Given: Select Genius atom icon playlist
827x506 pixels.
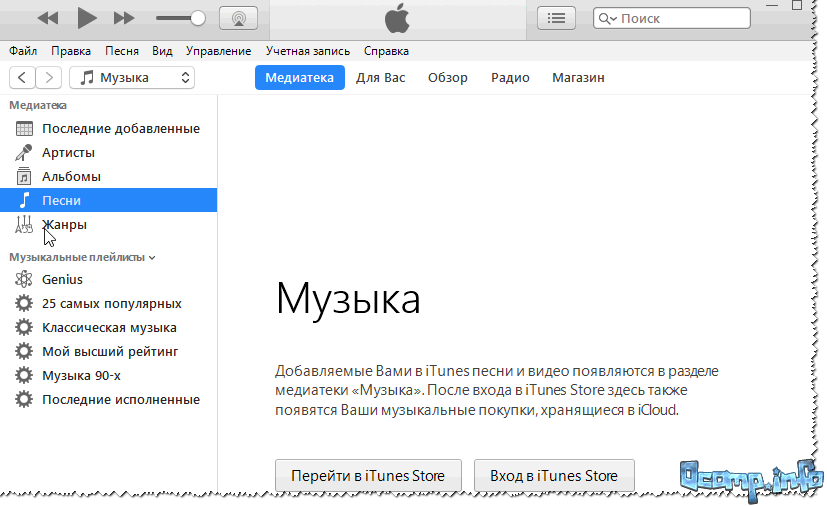Looking at the screenshot, I should point(62,280).
